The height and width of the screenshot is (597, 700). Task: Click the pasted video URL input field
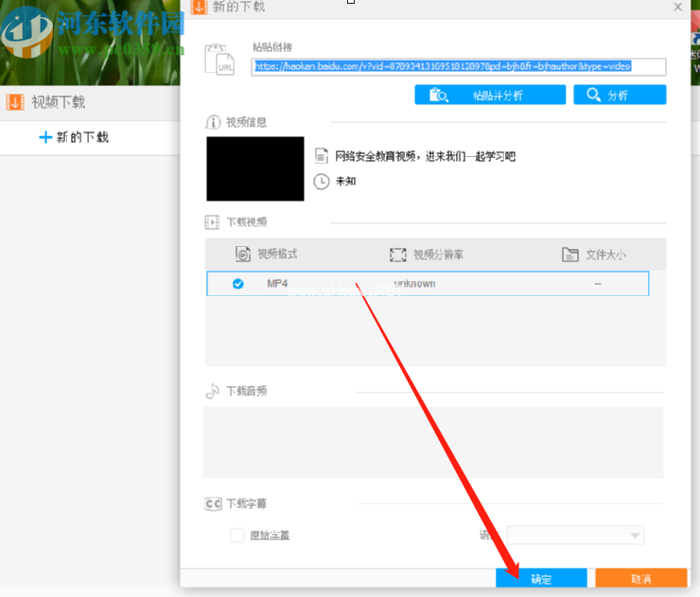pos(458,67)
